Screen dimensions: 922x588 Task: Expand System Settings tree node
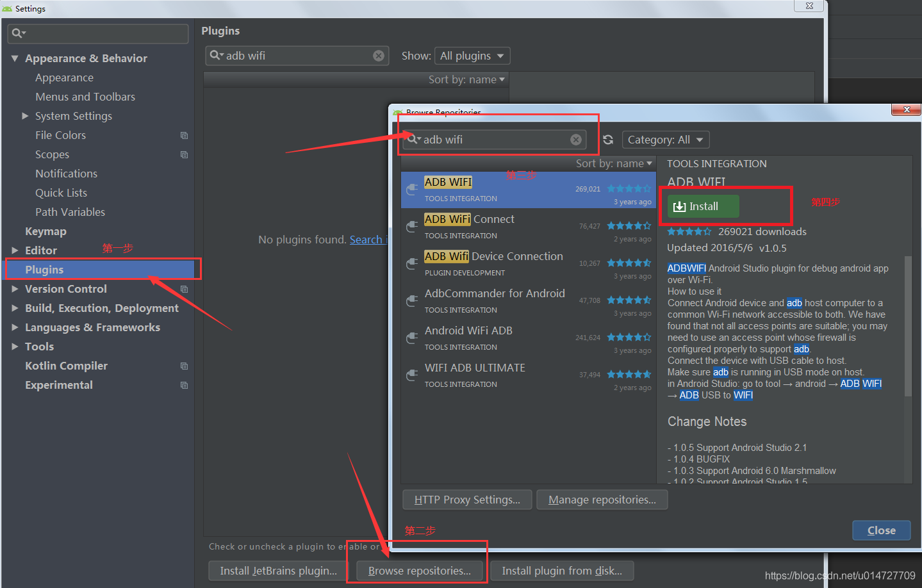(x=25, y=116)
